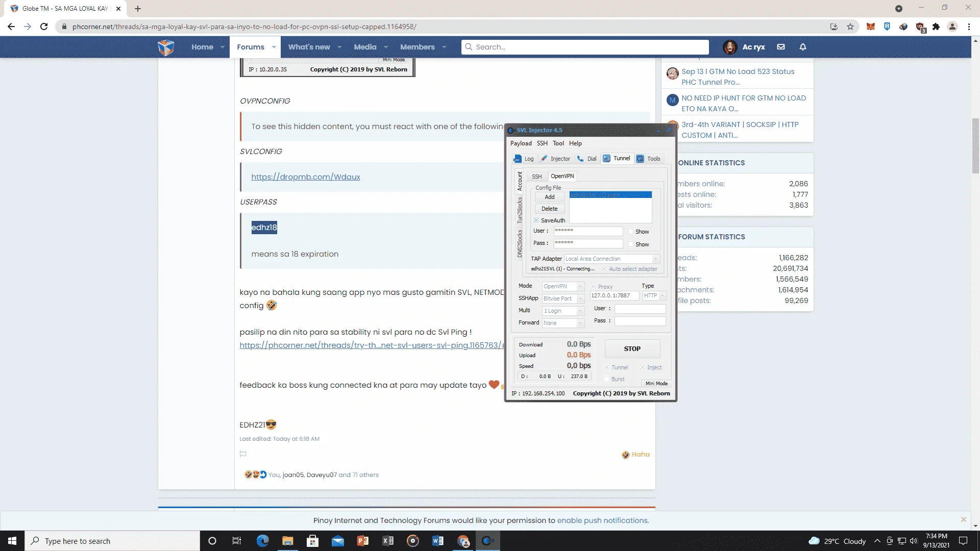Viewport: 980px width, 551px height.
Task: Open the Payload menu
Action: [521, 143]
